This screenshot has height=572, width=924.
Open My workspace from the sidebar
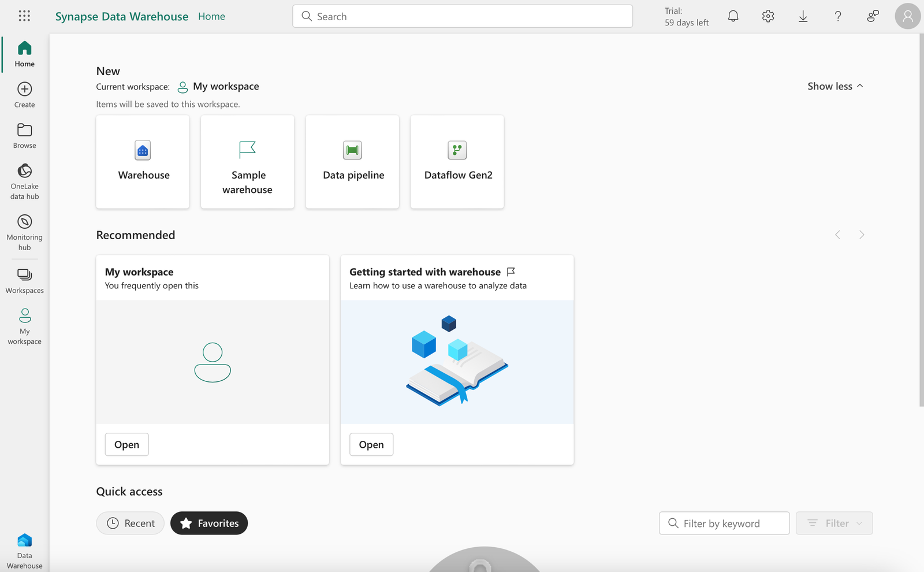pos(24,325)
